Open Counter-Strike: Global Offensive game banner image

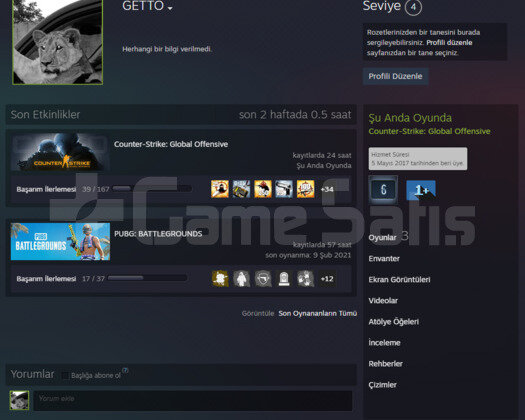pyautogui.click(x=60, y=152)
